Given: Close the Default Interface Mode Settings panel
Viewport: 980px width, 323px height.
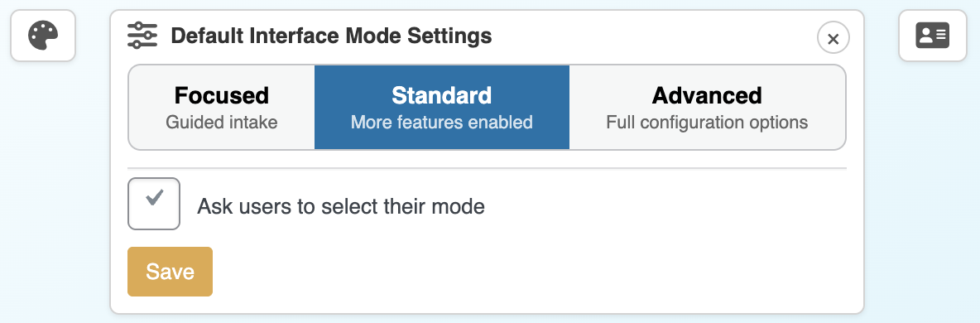Looking at the screenshot, I should (833, 38).
